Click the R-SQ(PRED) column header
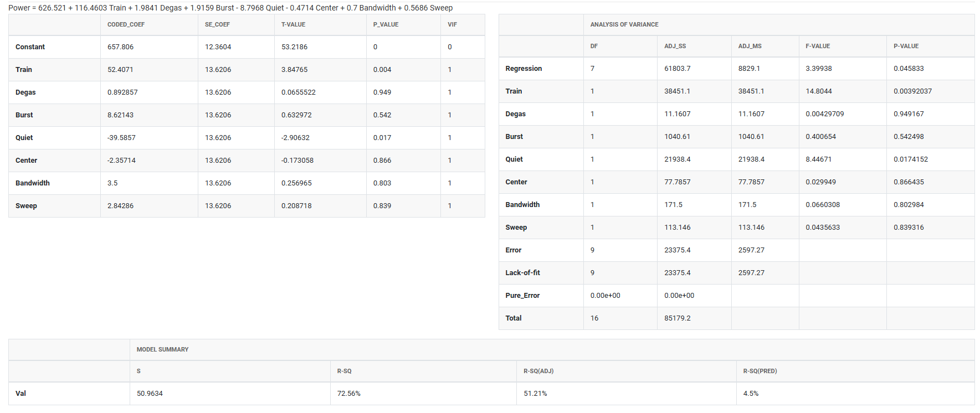 click(x=760, y=371)
